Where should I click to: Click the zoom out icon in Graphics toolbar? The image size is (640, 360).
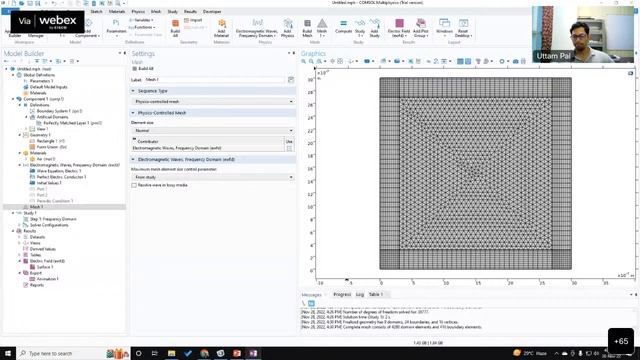(x=311, y=61)
